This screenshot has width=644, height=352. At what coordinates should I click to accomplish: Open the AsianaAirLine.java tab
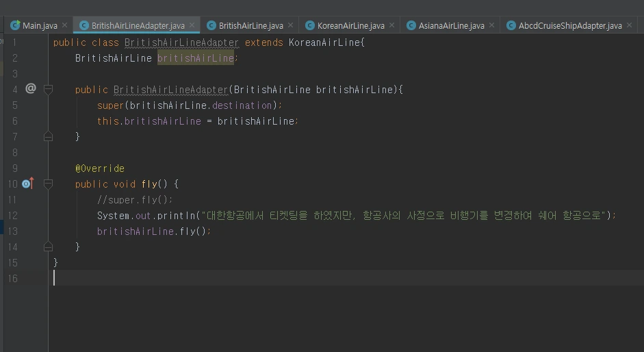tap(452, 25)
